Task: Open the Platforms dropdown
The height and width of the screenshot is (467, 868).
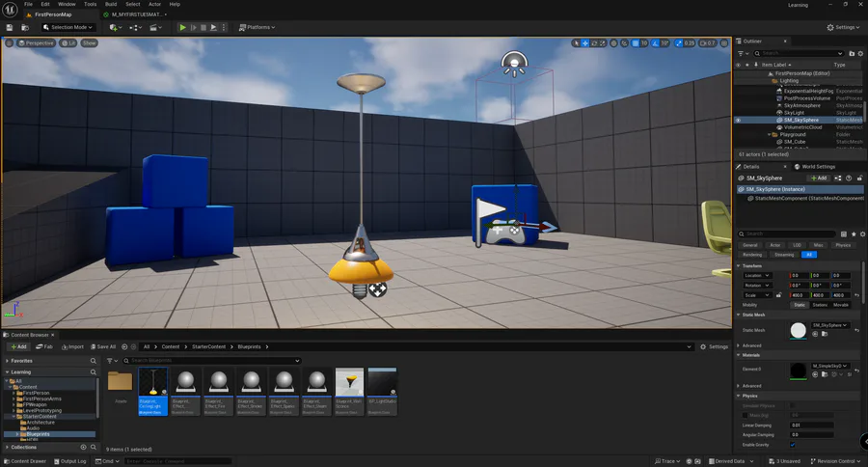Action: tap(257, 27)
